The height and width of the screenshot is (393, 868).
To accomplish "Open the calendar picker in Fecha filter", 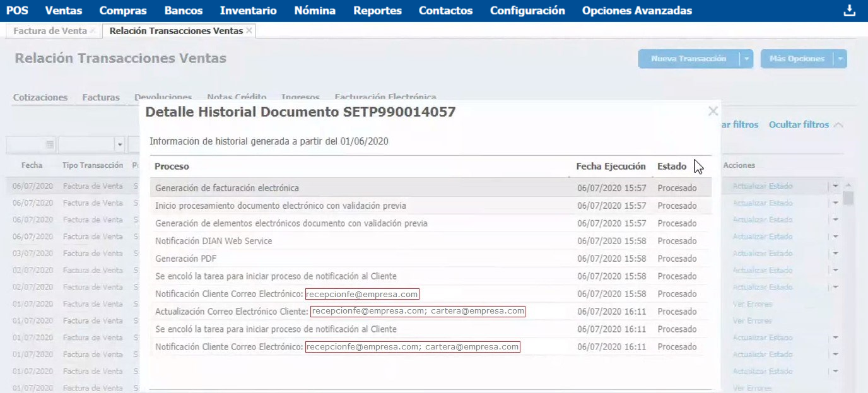I will pyautogui.click(x=49, y=144).
